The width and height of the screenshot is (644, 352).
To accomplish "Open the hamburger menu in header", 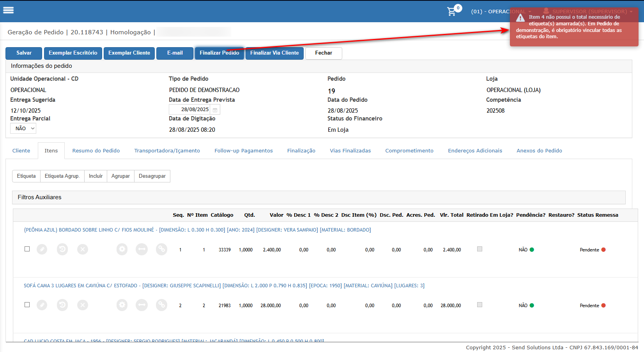I will click(x=8, y=10).
